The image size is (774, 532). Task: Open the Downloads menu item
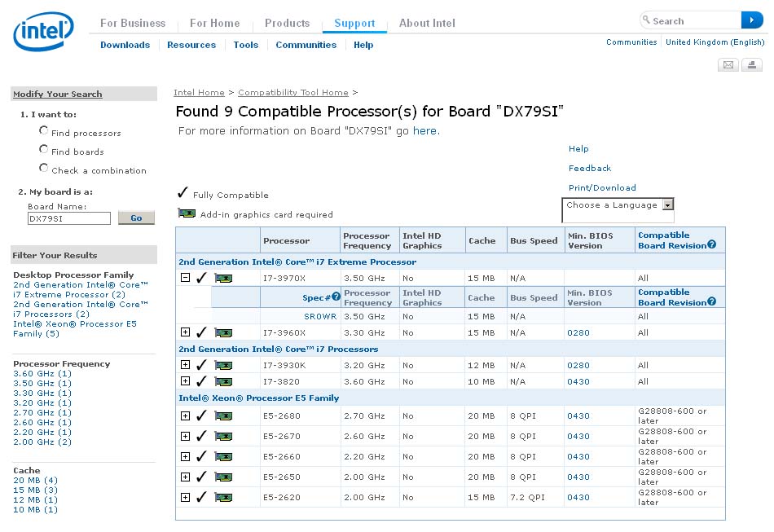click(x=125, y=45)
